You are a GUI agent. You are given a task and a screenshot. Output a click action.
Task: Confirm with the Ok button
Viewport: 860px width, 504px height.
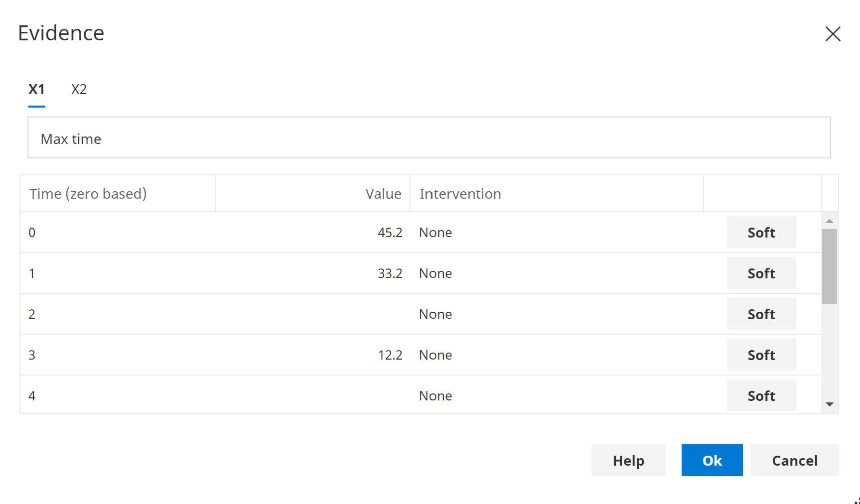pos(712,460)
